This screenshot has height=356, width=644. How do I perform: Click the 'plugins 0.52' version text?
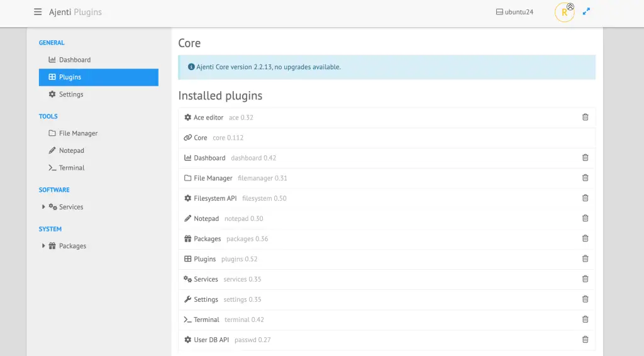click(x=239, y=259)
